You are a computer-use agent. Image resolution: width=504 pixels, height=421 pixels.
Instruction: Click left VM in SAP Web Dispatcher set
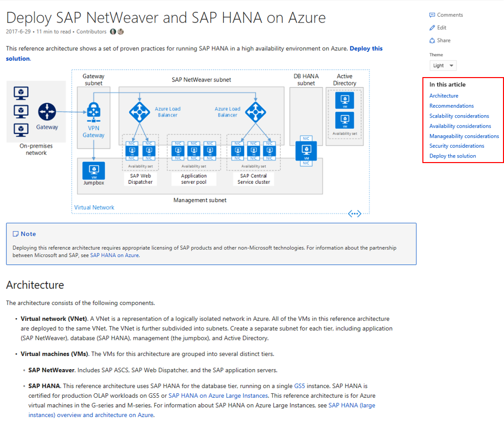click(132, 151)
